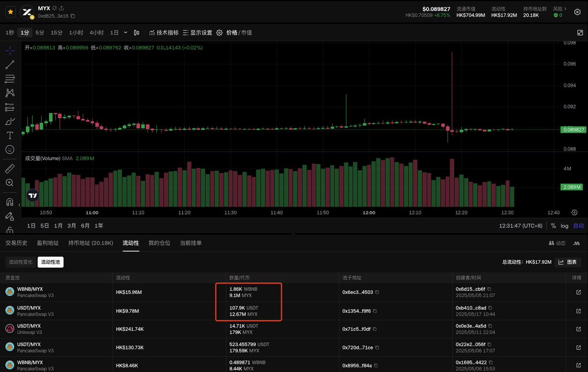Select the long position forecasting tool
Viewport: 588px width, 372px height.
click(10, 107)
